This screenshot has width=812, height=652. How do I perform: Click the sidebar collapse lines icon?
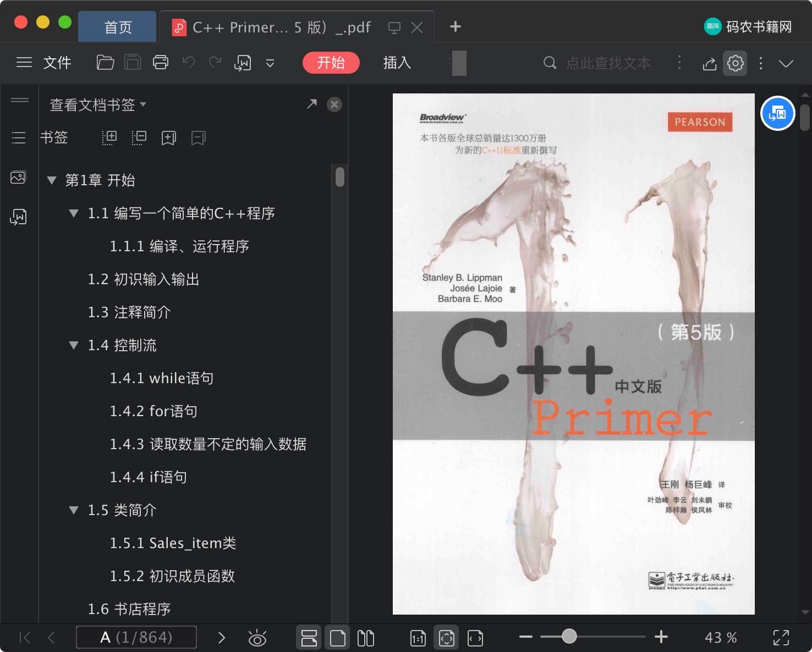[x=19, y=100]
